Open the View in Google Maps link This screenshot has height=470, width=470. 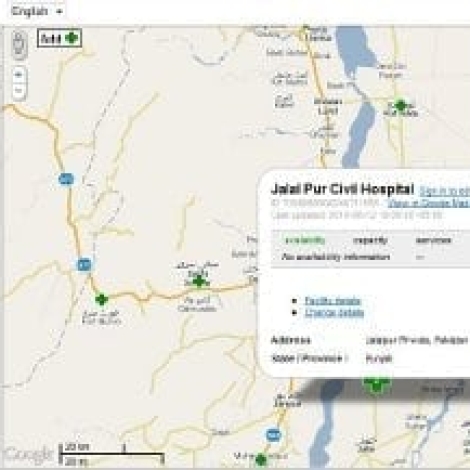(429, 203)
